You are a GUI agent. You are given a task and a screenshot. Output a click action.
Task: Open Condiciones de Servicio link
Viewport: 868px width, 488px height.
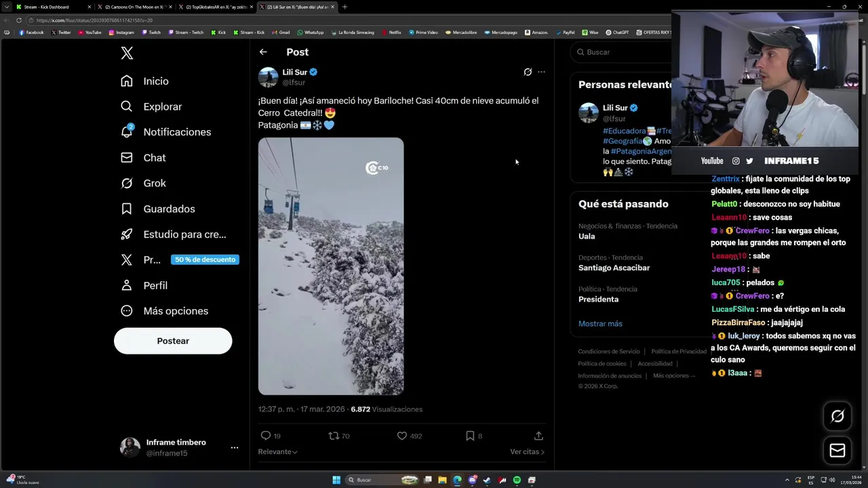click(609, 352)
